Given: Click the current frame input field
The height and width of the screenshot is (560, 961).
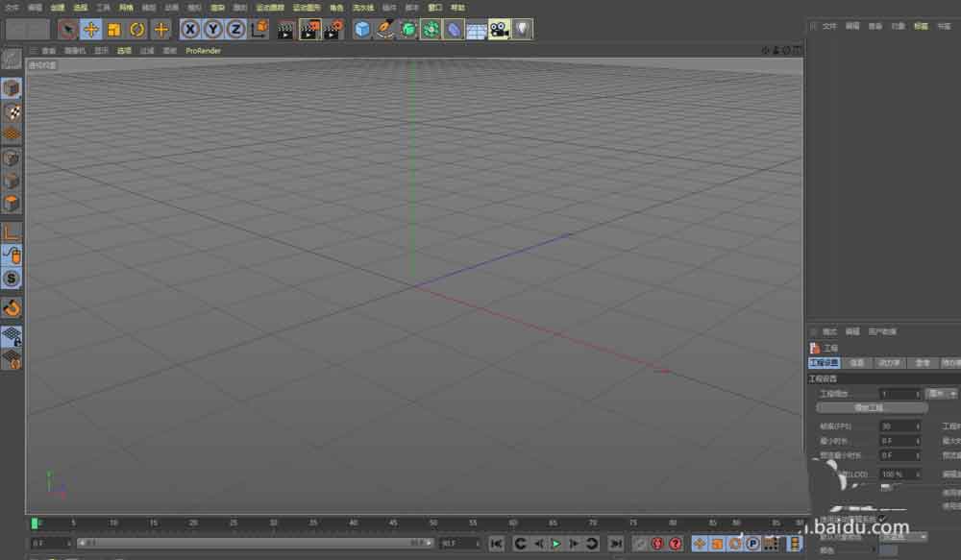Looking at the screenshot, I should (x=48, y=544).
